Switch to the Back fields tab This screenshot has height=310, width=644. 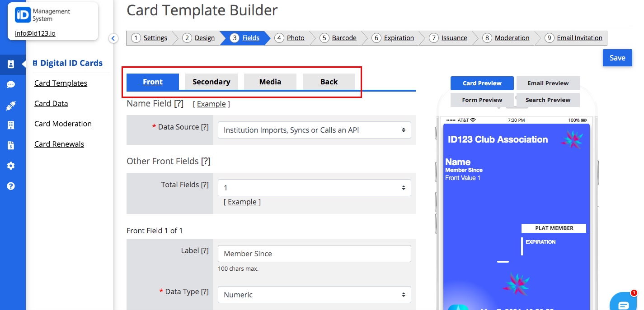click(329, 82)
